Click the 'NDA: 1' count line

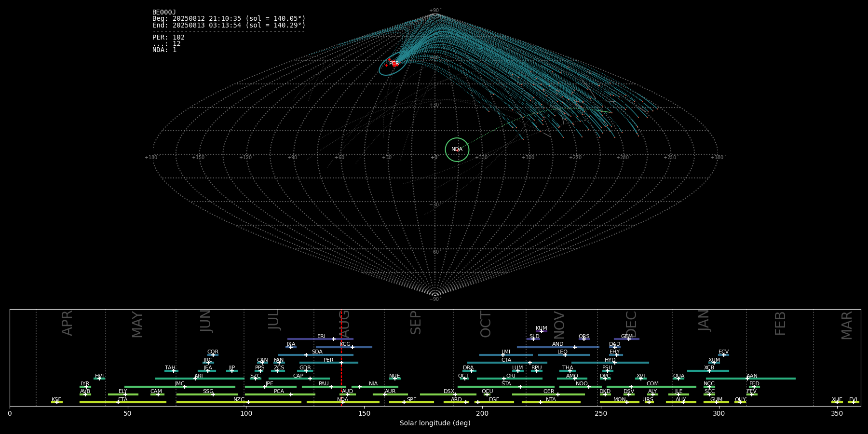point(164,50)
